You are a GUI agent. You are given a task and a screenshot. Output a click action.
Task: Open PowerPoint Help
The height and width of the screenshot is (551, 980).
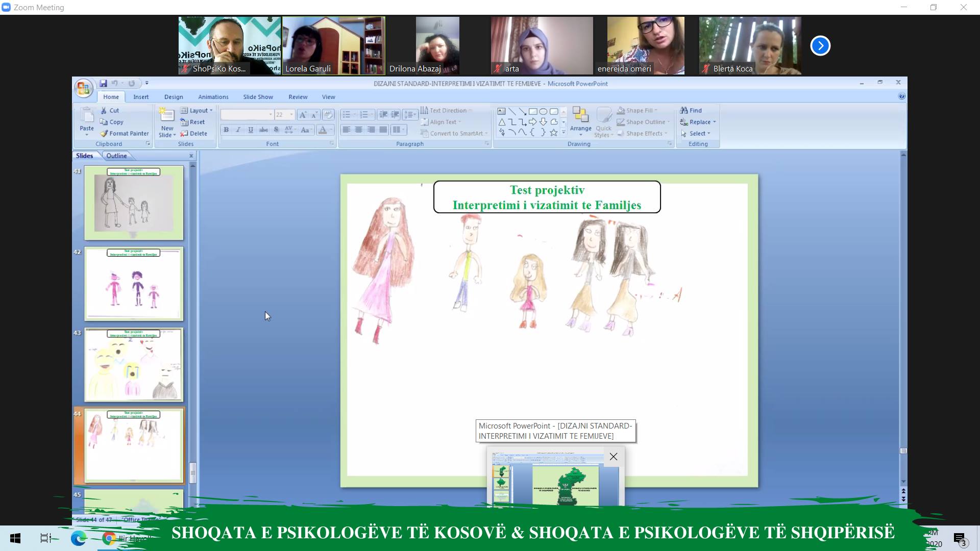(901, 96)
